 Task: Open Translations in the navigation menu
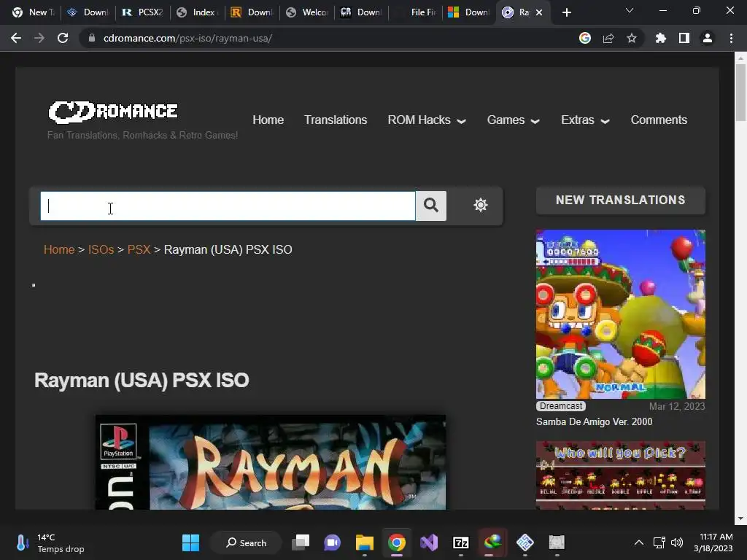pos(336,120)
